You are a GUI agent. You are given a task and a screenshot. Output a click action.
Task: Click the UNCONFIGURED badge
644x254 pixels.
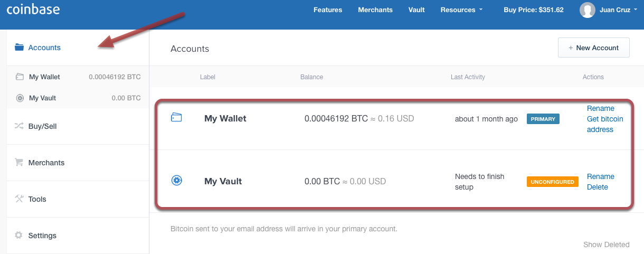pyautogui.click(x=553, y=182)
